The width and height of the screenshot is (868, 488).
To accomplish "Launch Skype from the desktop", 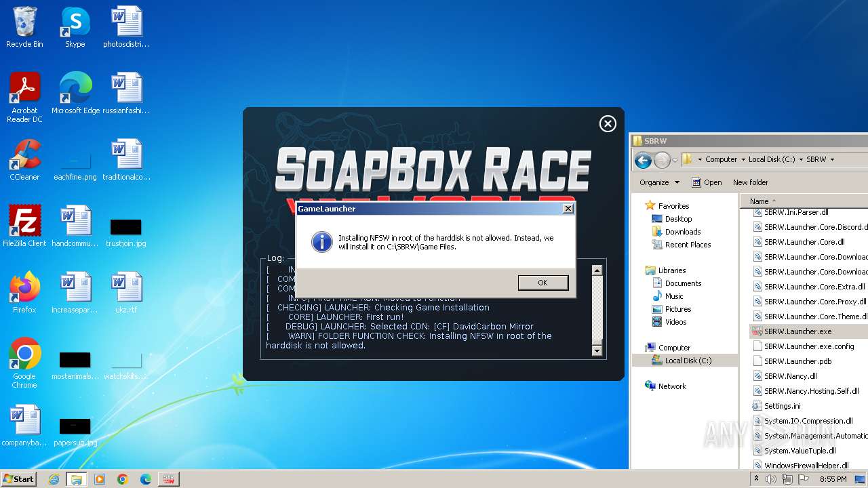I will point(75,27).
